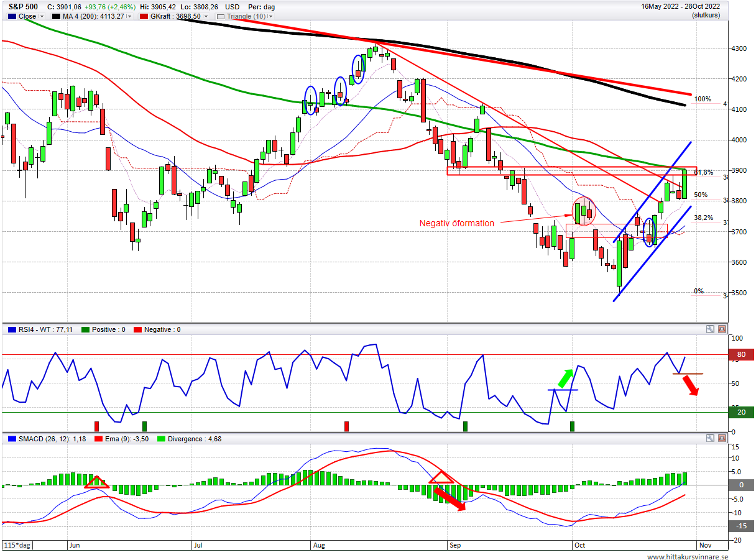
Task: Click the RSI4 - WT : 77,11 label
Action: click(45, 329)
